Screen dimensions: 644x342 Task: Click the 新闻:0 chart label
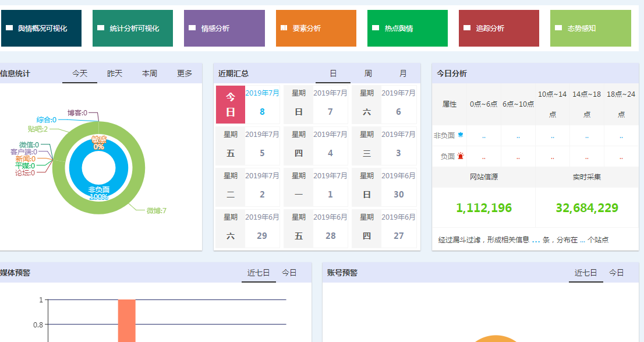pyautogui.click(x=26, y=158)
